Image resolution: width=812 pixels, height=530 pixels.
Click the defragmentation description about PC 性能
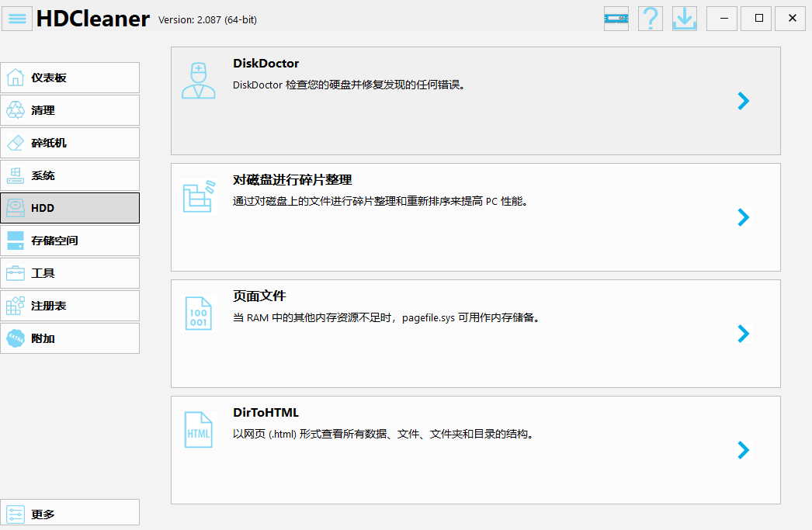pyautogui.click(x=380, y=201)
